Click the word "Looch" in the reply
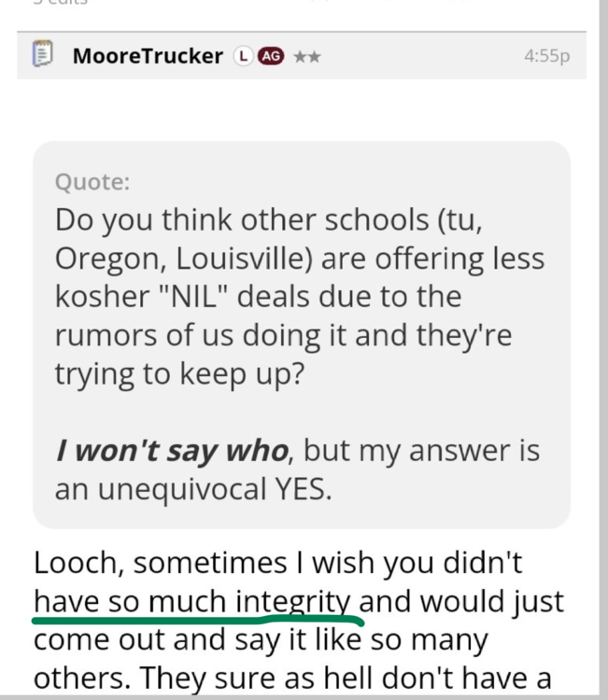 tap(78, 563)
